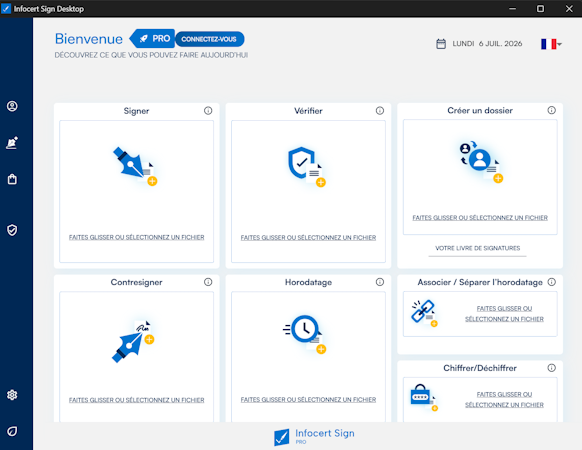The width and height of the screenshot is (582, 450).
Task: Open the shield check icon in sidebar
Action: tap(12, 230)
